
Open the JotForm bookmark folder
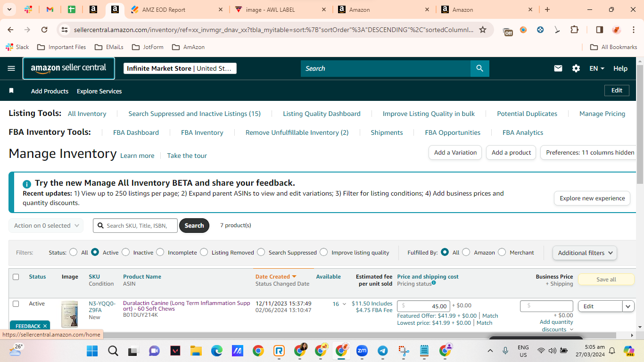pos(148,47)
